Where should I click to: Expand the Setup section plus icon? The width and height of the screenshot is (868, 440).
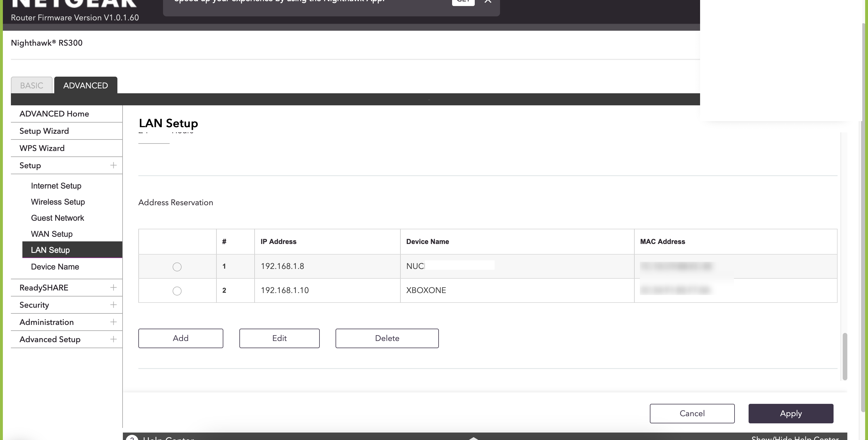(x=113, y=165)
